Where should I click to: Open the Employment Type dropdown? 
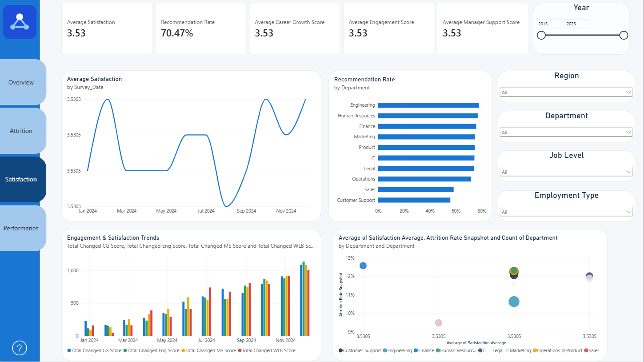(566, 212)
